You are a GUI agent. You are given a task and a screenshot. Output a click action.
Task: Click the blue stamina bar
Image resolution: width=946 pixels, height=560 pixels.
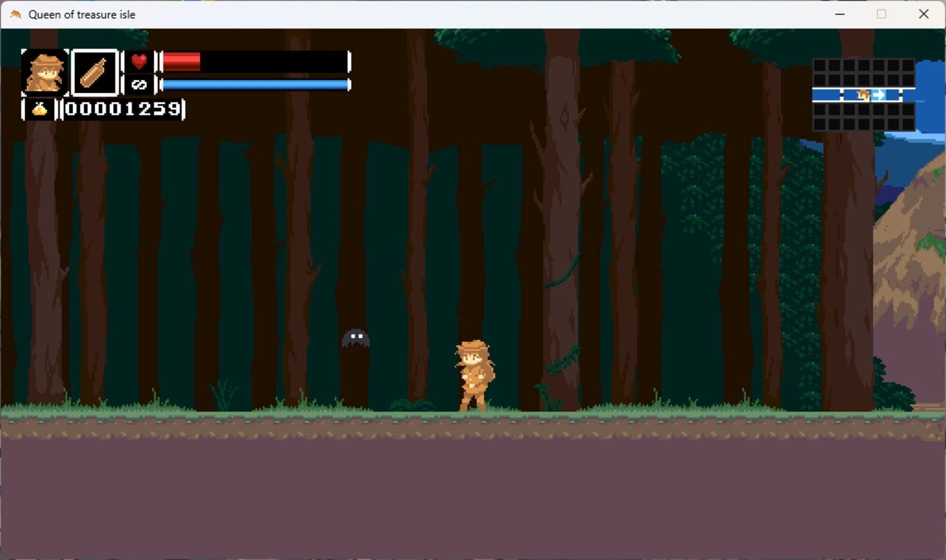tap(255, 85)
